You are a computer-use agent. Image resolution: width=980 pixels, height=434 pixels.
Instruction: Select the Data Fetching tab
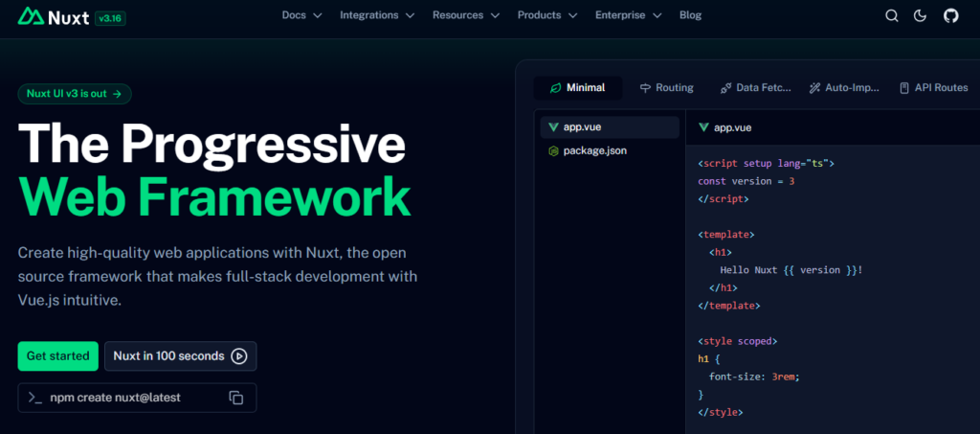[x=755, y=88]
